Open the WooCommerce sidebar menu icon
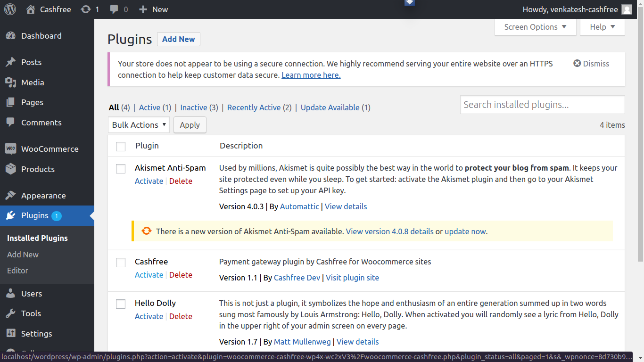 10,149
